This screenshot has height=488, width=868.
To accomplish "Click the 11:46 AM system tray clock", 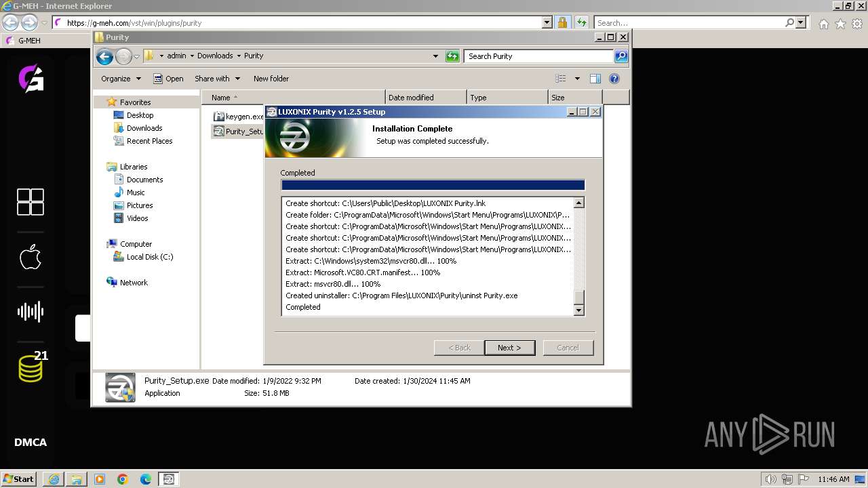I will click(x=833, y=479).
